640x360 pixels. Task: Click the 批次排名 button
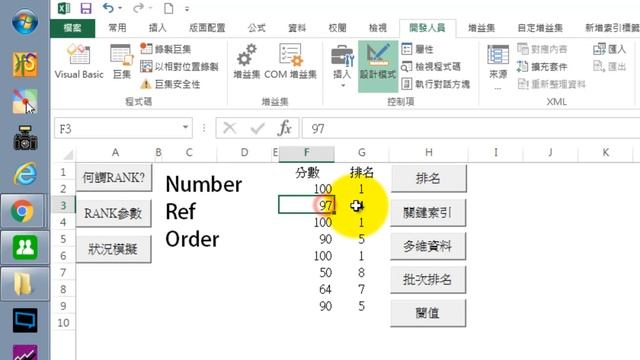pyautogui.click(x=428, y=280)
